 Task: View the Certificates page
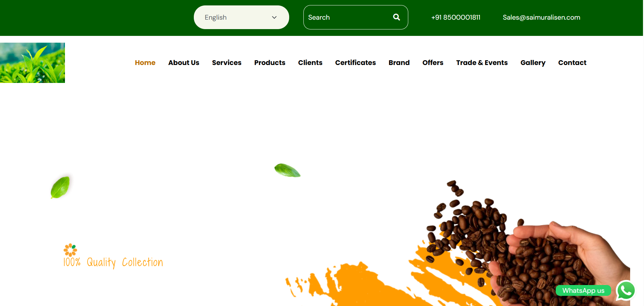355,63
